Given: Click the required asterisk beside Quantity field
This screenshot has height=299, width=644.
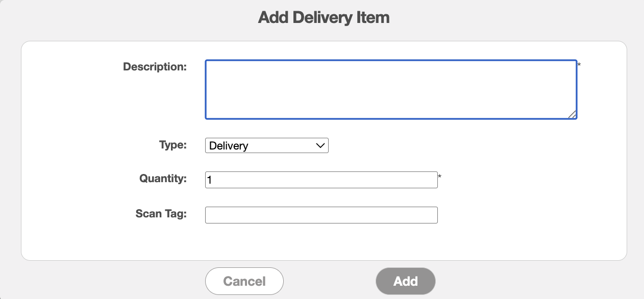Looking at the screenshot, I should click(x=440, y=177).
